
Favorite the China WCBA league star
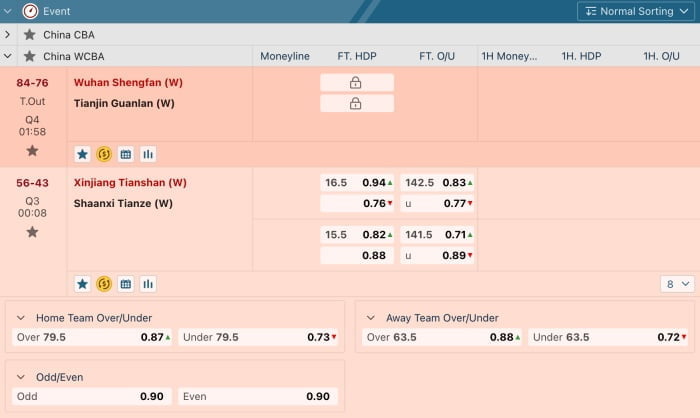[29, 56]
